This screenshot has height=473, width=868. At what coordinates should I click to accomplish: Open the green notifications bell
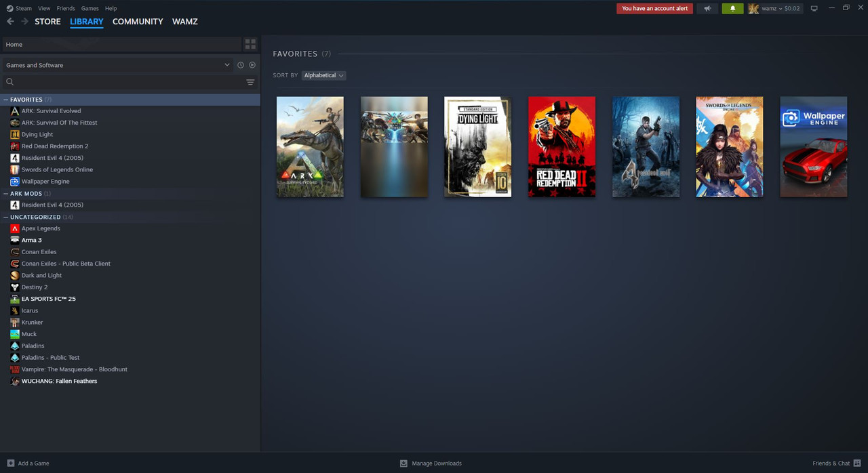(732, 9)
